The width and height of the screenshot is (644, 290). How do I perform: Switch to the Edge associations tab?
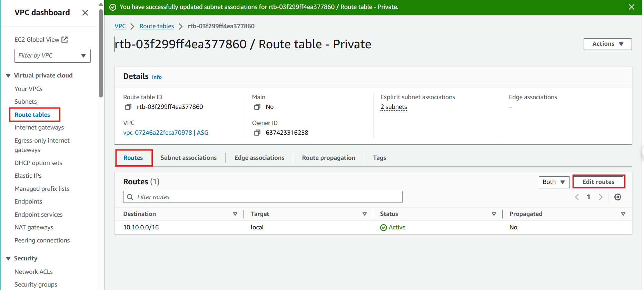coord(259,158)
